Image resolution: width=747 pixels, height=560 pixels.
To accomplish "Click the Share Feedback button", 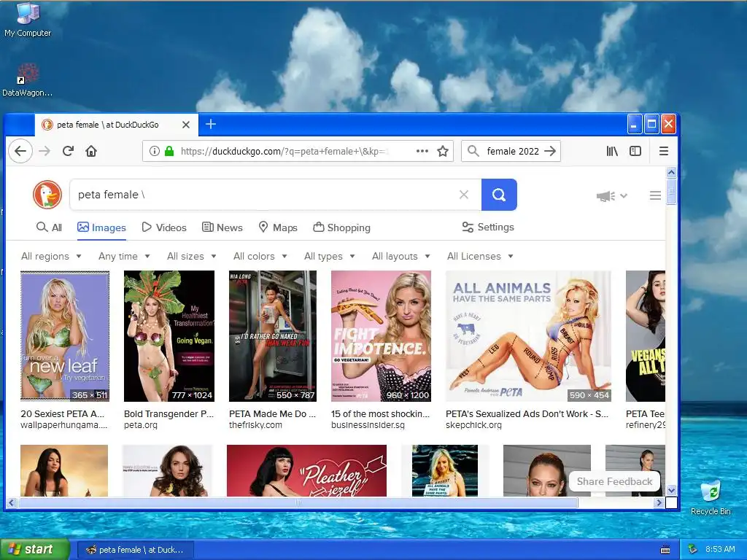I will click(x=614, y=481).
